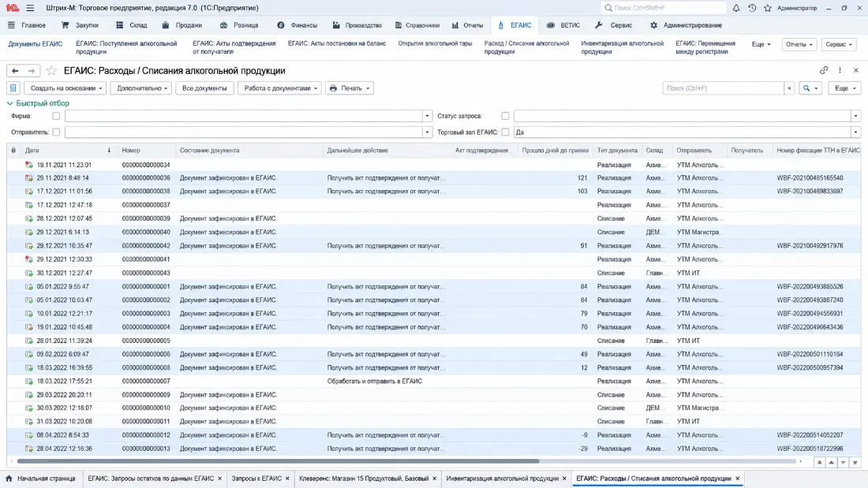The width and height of the screenshot is (868, 488).
Task: Open the Склад section menu
Action: click(132, 25)
